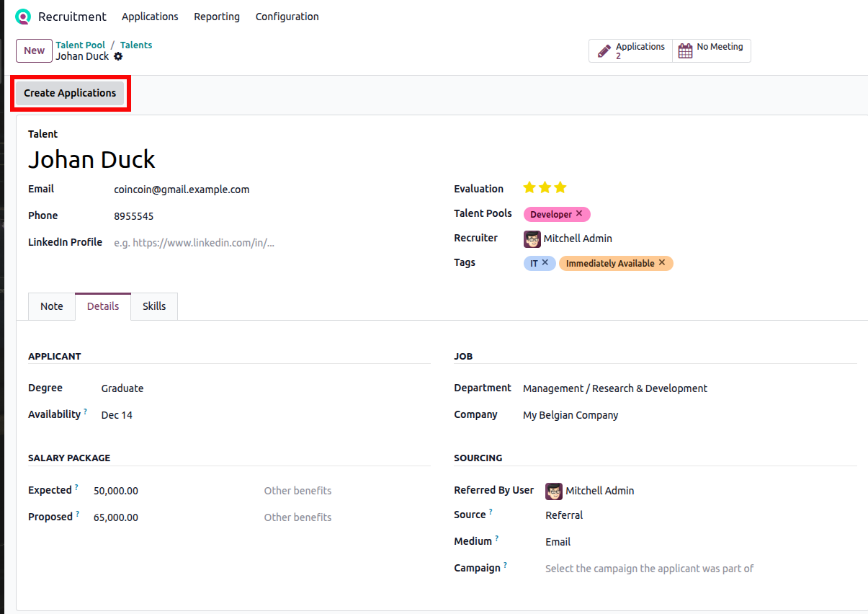
Task: Remove the Immediately Available tag
Action: pyautogui.click(x=662, y=263)
